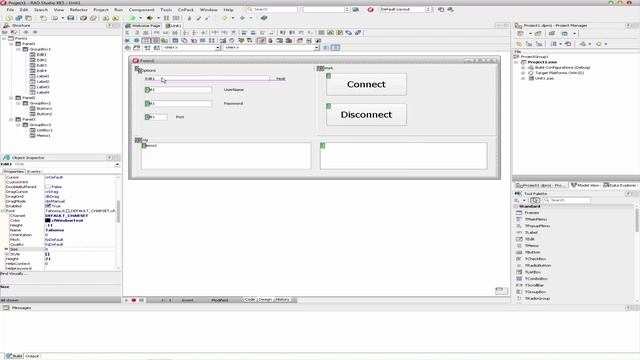Open the Model View tab
The height and width of the screenshot is (360, 640).
coord(585,185)
